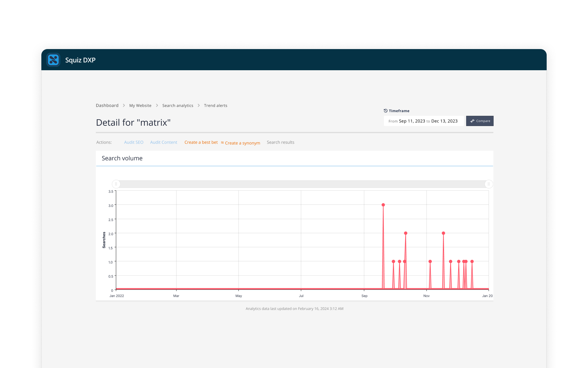The height and width of the screenshot is (368, 588).
Task: Click the chart range selector bar
Action: click(302, 184)
